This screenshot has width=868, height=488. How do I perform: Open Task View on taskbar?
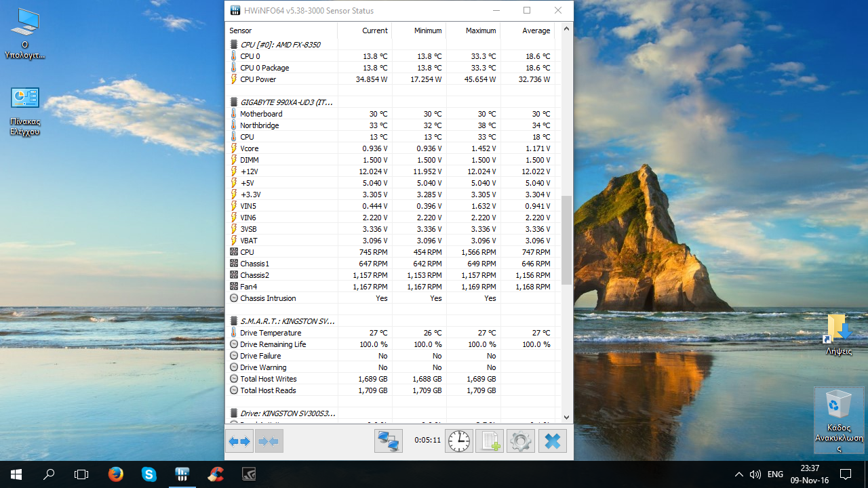81,474
